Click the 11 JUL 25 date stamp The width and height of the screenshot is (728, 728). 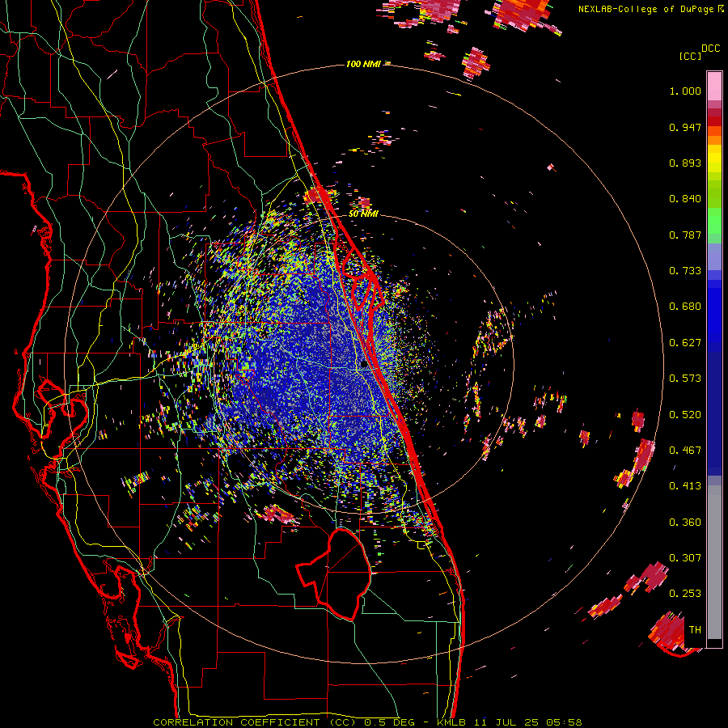tap(506, 722)
